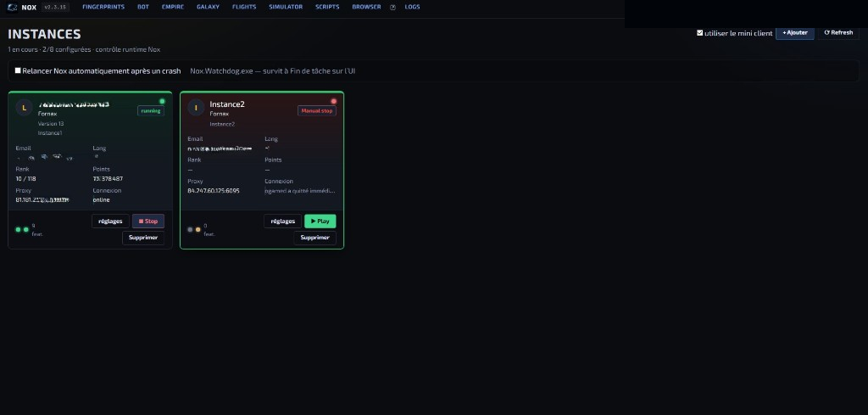Click the truncated connexion message on Instance2
The height and width of the screenshot is (415, 868).
[300, 191]
